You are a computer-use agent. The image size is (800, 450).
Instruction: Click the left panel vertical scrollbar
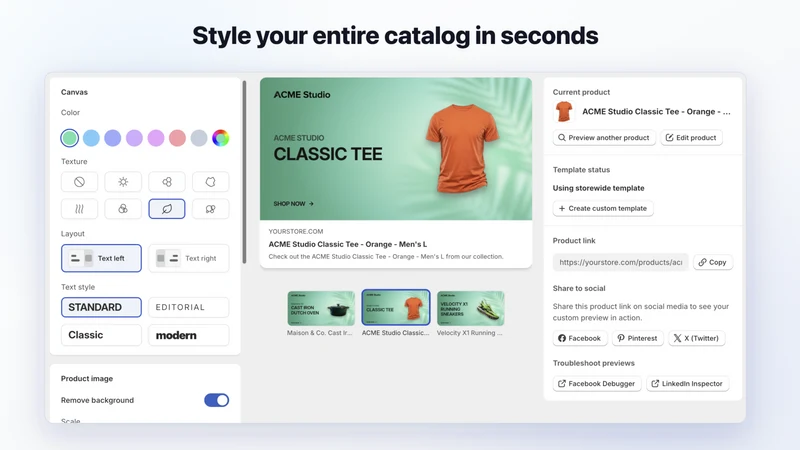[x=244, y=172]
